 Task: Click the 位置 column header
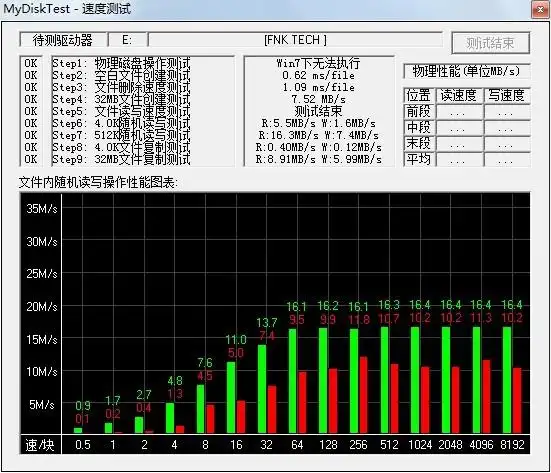(419, 95)
